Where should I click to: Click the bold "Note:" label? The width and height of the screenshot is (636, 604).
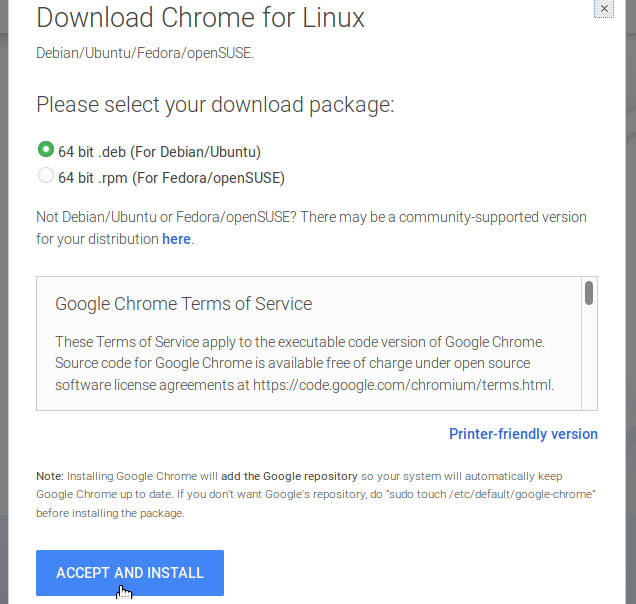(49, 477)
